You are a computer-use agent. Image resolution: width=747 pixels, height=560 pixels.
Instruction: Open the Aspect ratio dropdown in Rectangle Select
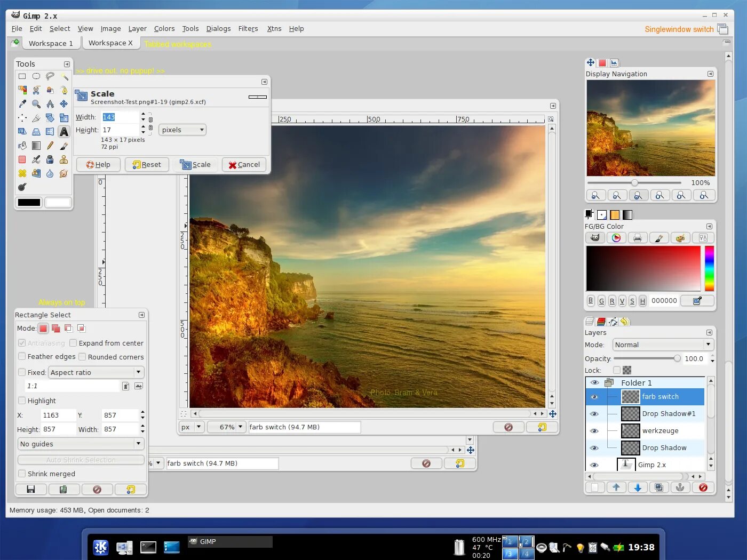[96, 372]
